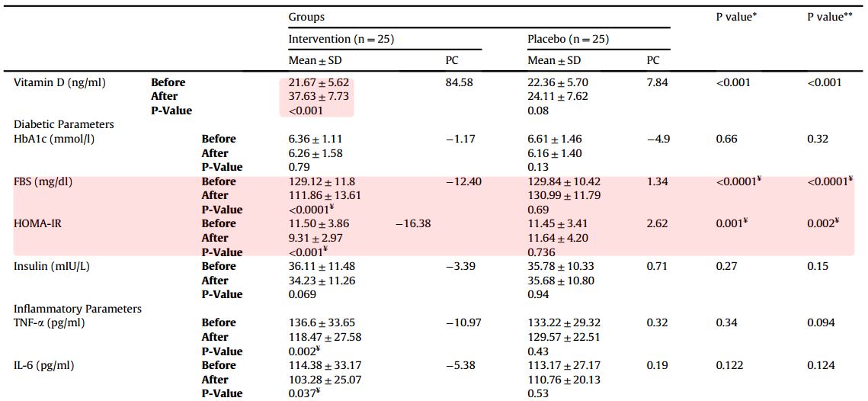Screen dimensions: 868x401
Task: Click the Inflammatory Parameters section heading
Action: click(x=78, y=309)
